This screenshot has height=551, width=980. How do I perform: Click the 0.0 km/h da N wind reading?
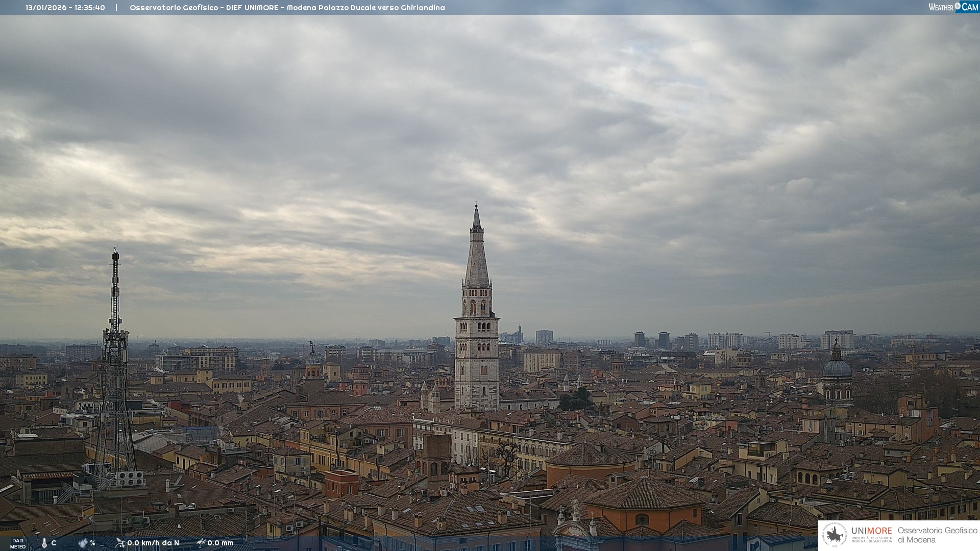point(153,543)
